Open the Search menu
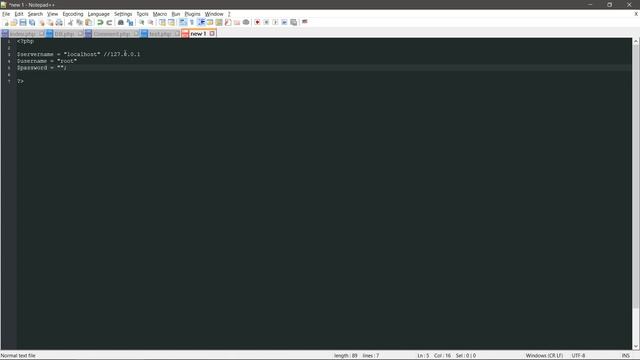The width and height of the screenshot is (640, 360). (35, 14)
